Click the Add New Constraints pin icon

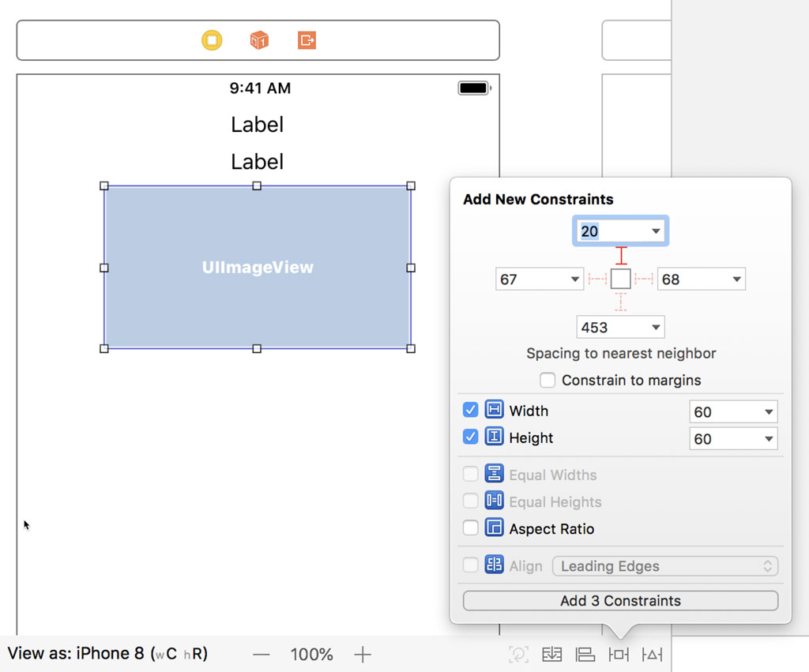click(619, 655)
